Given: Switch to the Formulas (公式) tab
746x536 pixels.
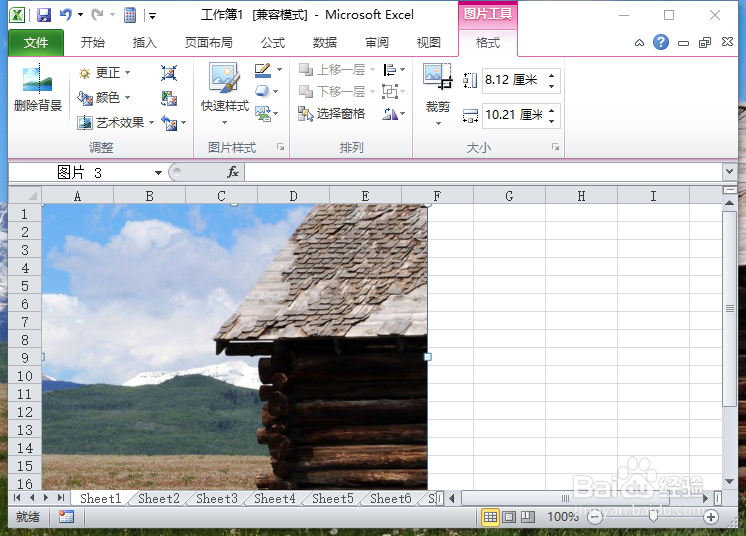Looking at the screenshot, I should 273,42.
